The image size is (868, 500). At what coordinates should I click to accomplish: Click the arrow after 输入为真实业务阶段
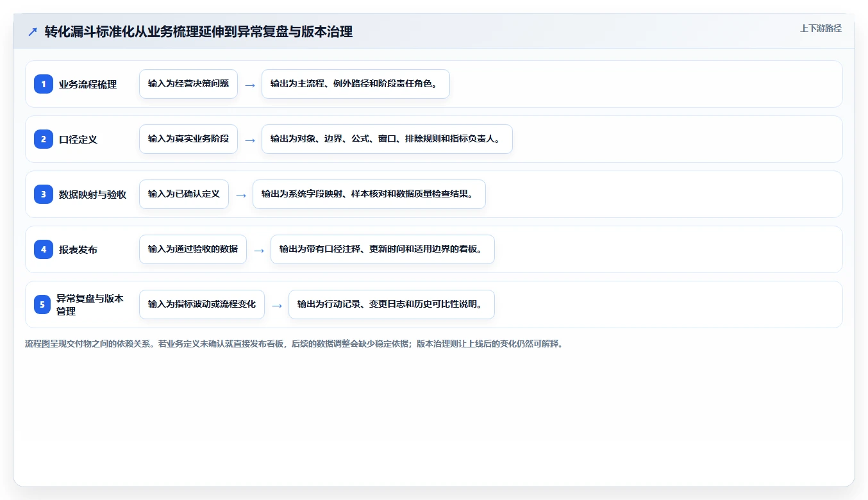(x=250, y=140)
